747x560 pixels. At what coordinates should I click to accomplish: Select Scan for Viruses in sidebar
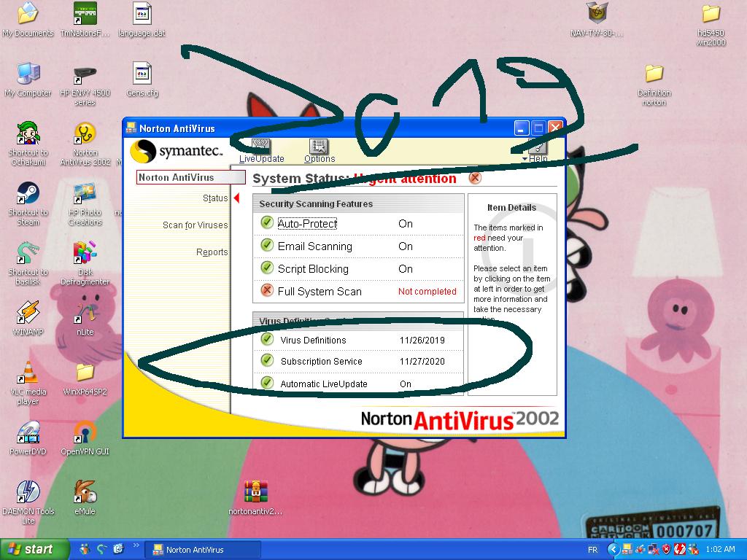tap(196, 225)
